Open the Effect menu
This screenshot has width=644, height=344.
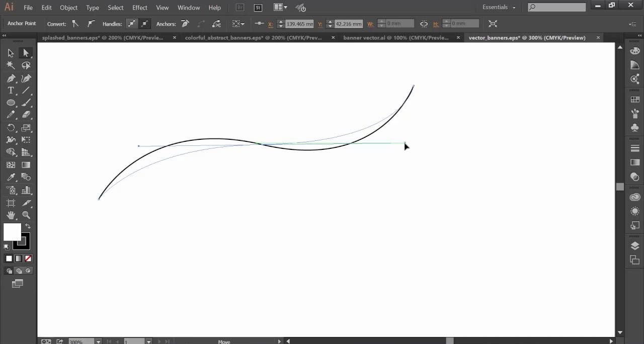tap(140, 8)
